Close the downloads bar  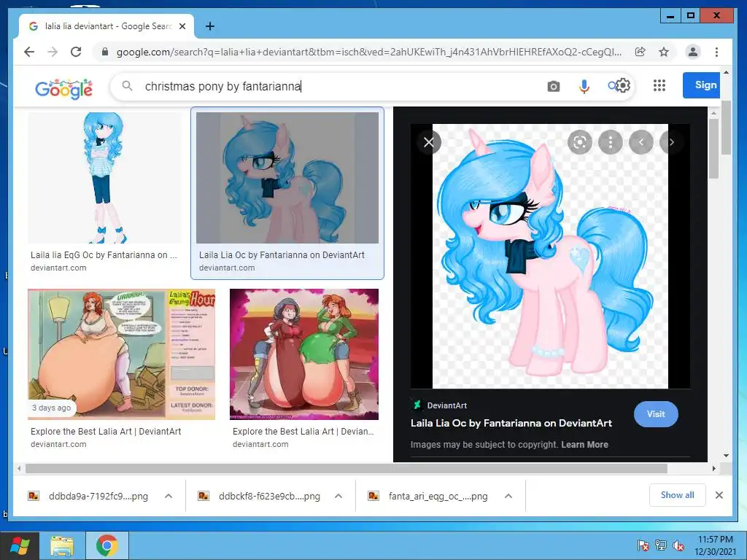point(719,495)
